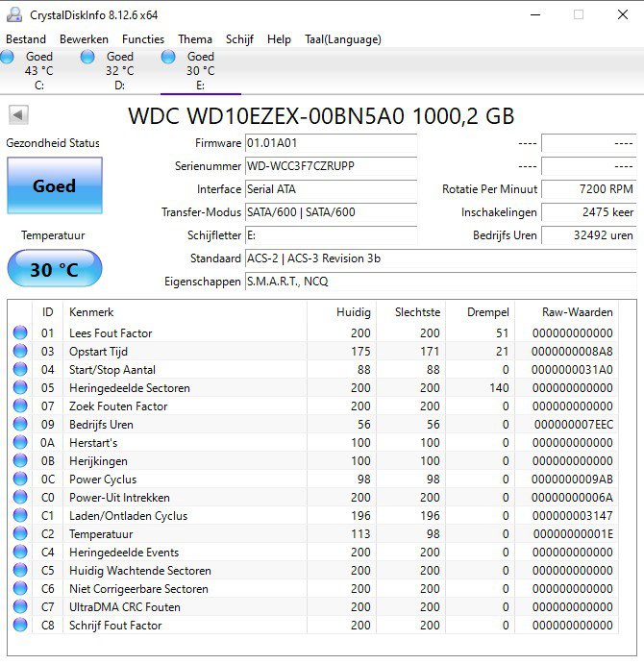Click raw value 00000000006A
Image resolution: width=644 pixels, height=664 pixels.
click(x=572, y=497)
